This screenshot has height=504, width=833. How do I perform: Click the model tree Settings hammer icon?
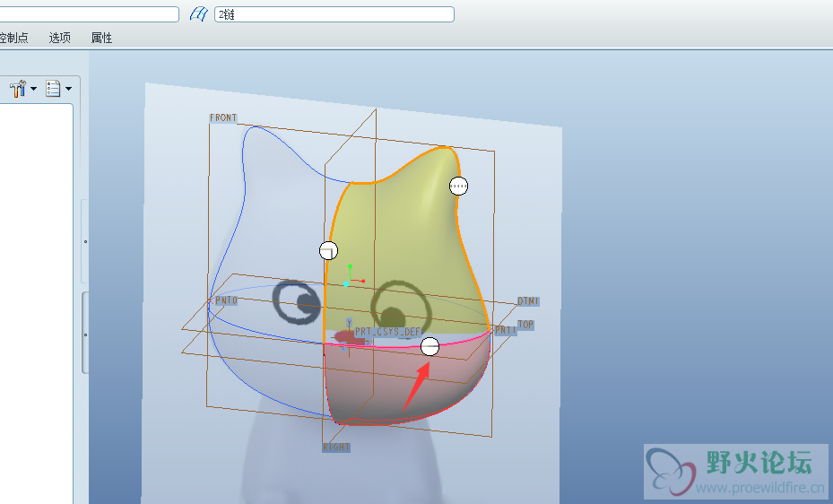tap(18, 88)
